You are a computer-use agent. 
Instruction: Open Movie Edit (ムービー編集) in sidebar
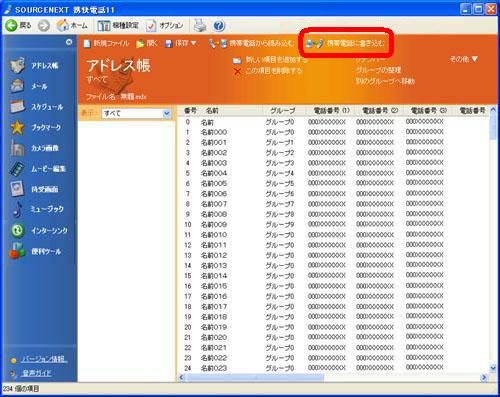(38, 169)
